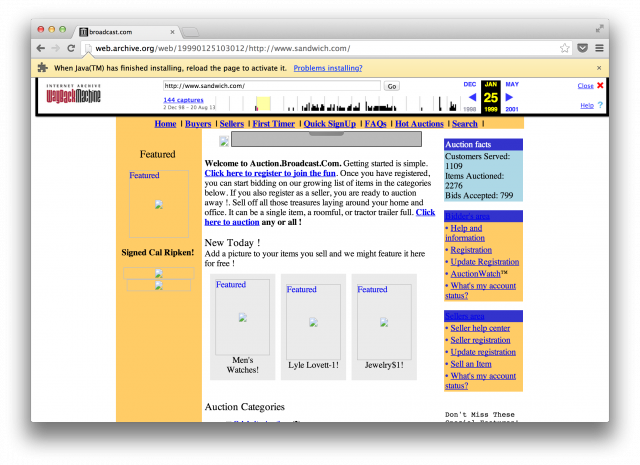Close the Wayback toolbar red X
Viewport: 640px width, 465px height.
tap(600, 85)
